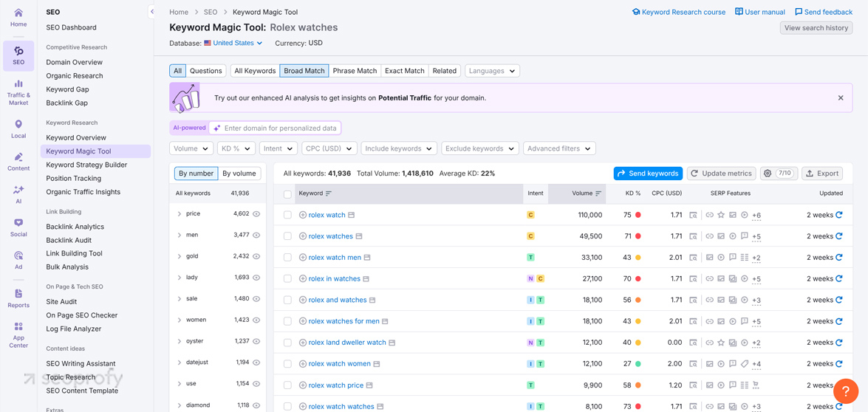The width and height of the screenshot is (868, 412).
Task: Check the rolex and watches row checkbox
Action: 287,300
